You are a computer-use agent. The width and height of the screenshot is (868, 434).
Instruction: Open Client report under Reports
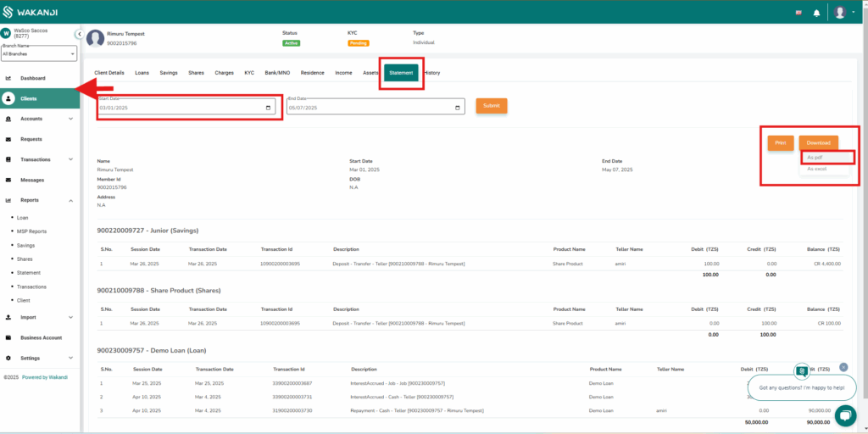point(23,301)
